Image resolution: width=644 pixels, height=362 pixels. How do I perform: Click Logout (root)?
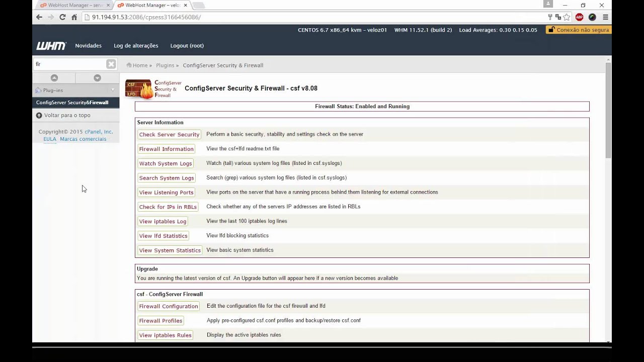[x=187, y=46]
